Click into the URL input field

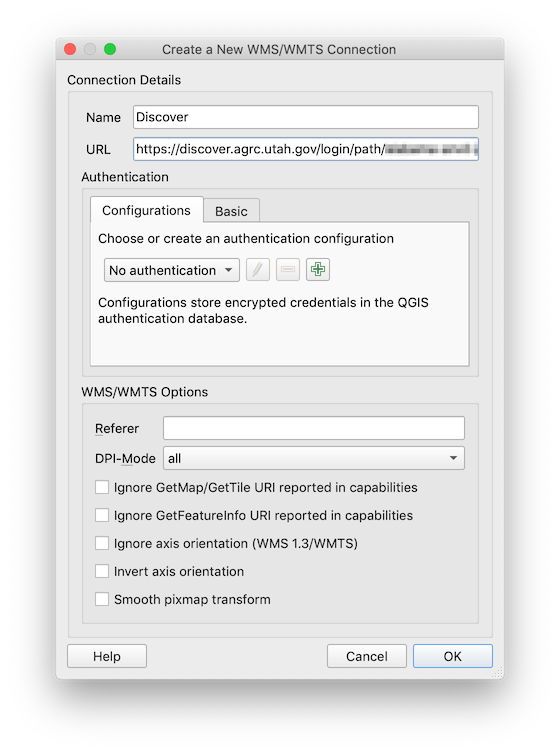pos(306,149)
